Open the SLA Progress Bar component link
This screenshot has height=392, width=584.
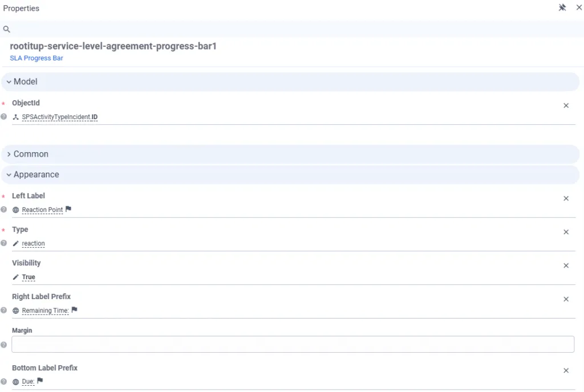(x=36, y=58)
